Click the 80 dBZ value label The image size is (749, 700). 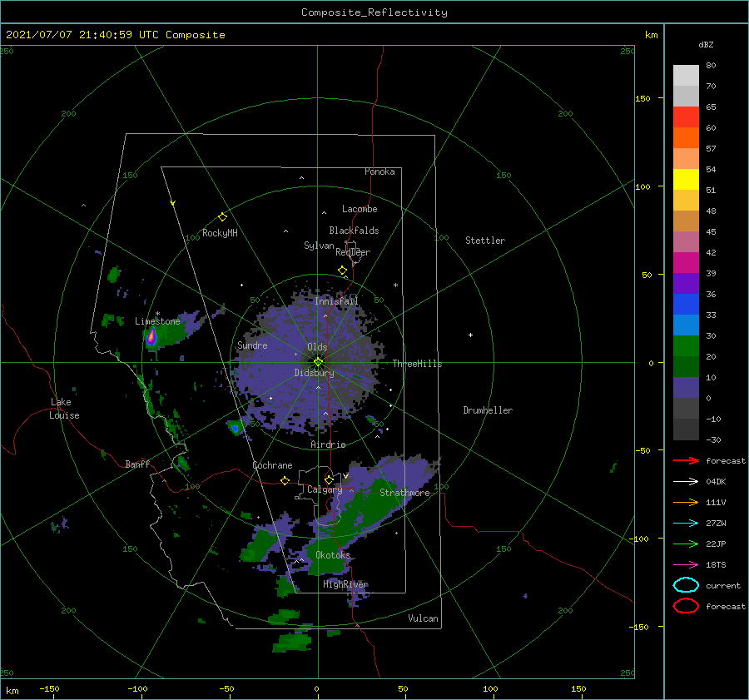[711, 65]
